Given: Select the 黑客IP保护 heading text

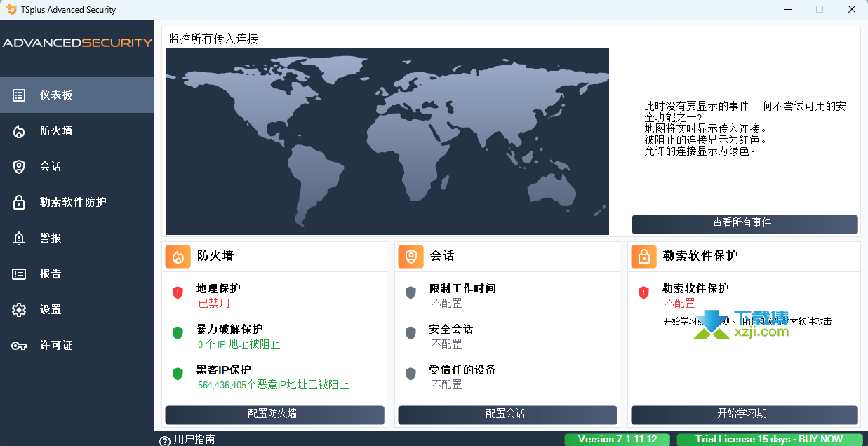Looking at the screenshot, I should coord(224,370).
